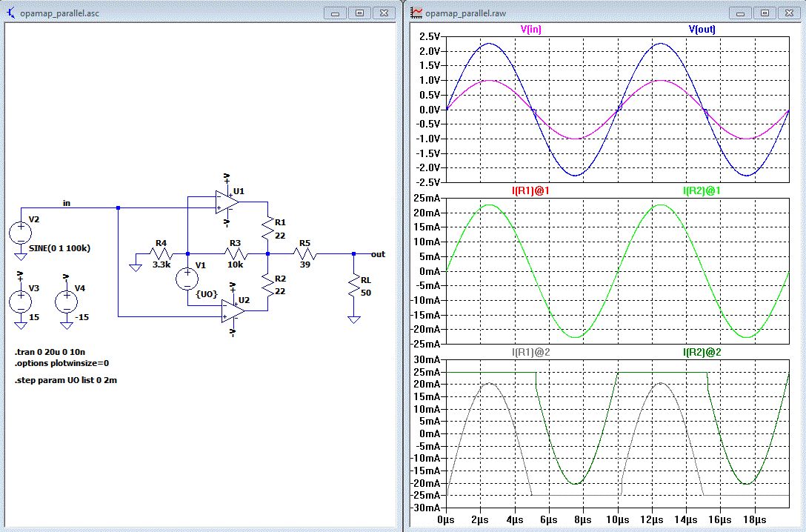Image resolution: width=806 pixels, height=532 pixels.
Task: Click the .step param UO directive
Action: pos(66,380)
